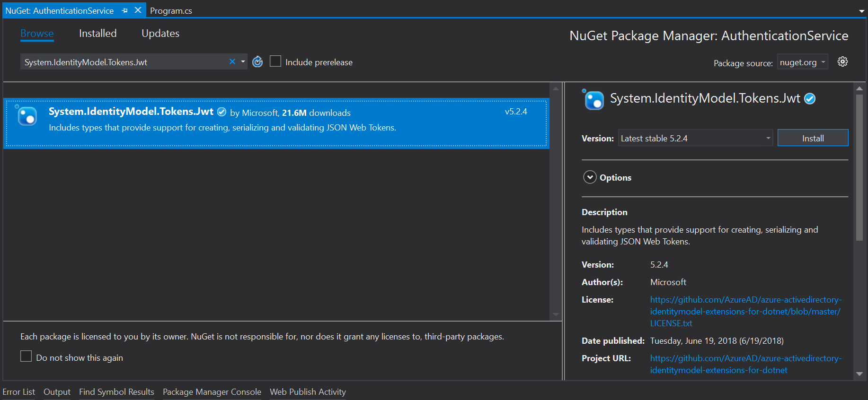Screen dimensions: 868x400
Task: Click the Install button
Action: pos(813,138)
